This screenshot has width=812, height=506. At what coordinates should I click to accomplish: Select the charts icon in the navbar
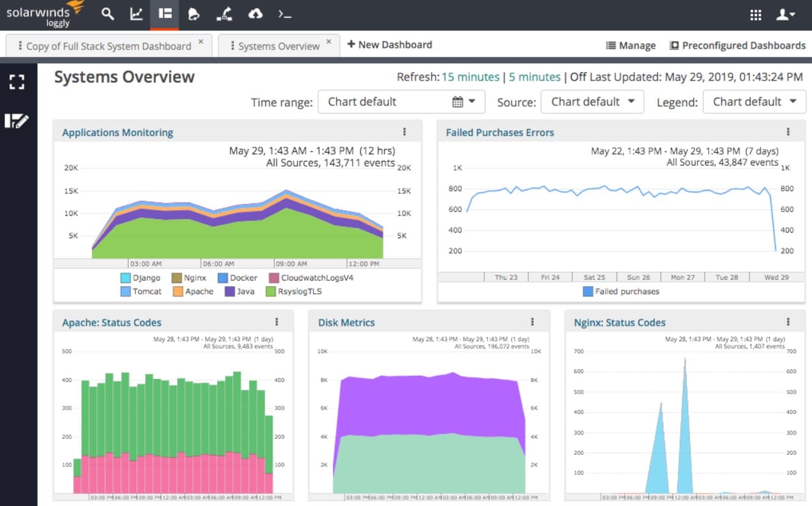(x=135, y=14)
